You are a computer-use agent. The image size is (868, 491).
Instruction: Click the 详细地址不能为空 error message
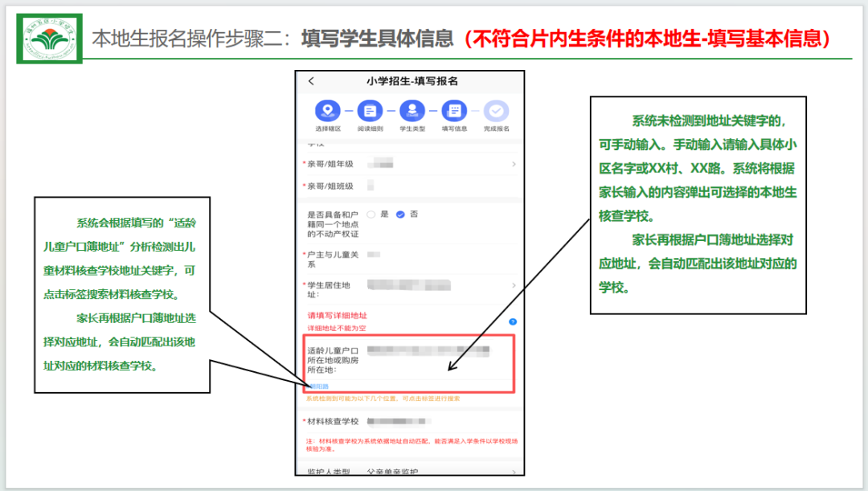point(337,328)
